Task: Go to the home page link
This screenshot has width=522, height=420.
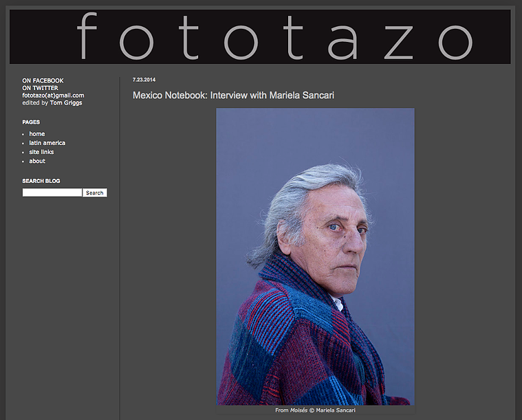Action: pos(37,134)
